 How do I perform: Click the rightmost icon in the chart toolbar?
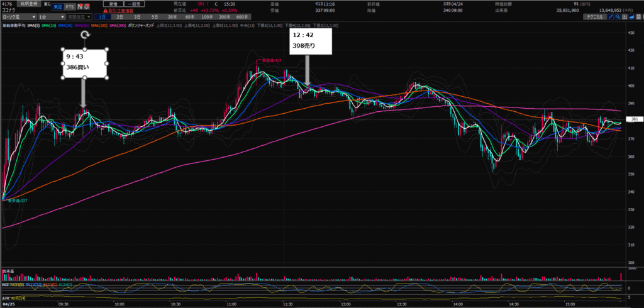click(x=639, y=18)
